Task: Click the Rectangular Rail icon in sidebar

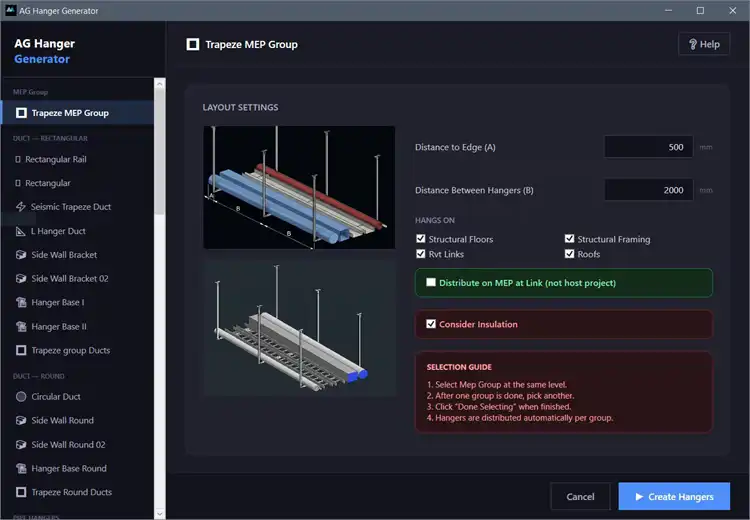Action: coord(18,159)
